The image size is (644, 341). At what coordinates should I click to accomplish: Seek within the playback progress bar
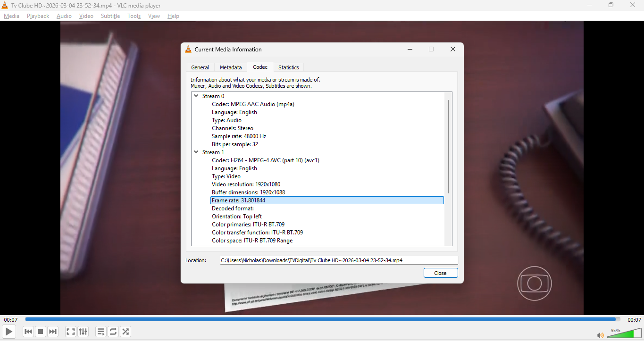pyautogui.click(x=323, y=319)
